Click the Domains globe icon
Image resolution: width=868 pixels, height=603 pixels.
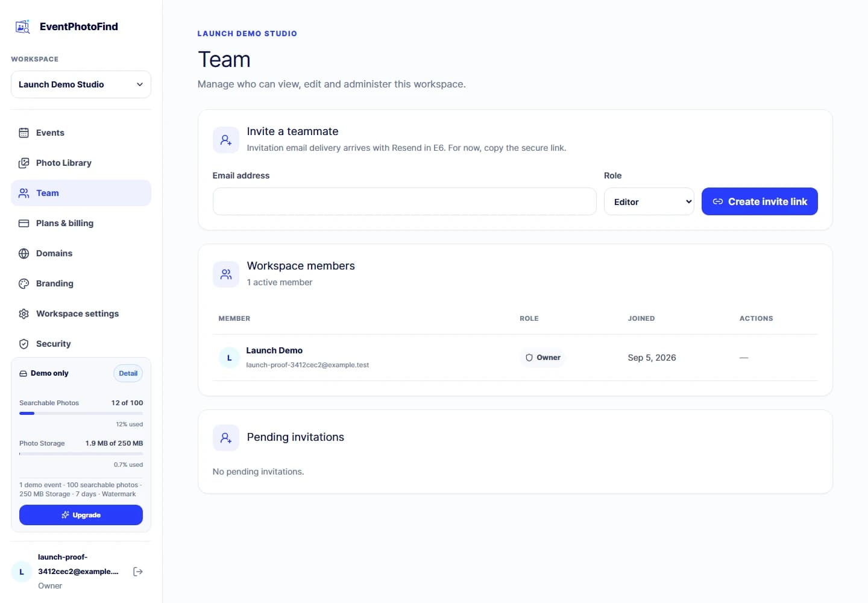coord(24,253)
